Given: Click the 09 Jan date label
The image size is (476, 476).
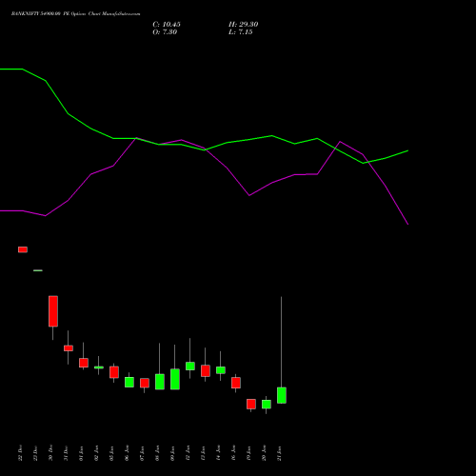Looking at the screenshot, I should [x=173, y=453].
